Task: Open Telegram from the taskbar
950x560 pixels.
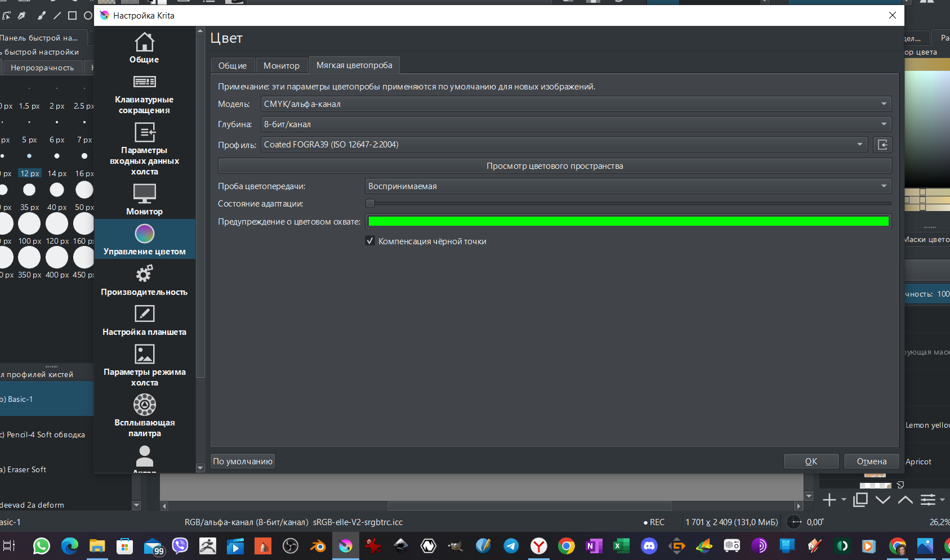Action: pos(511,546)
